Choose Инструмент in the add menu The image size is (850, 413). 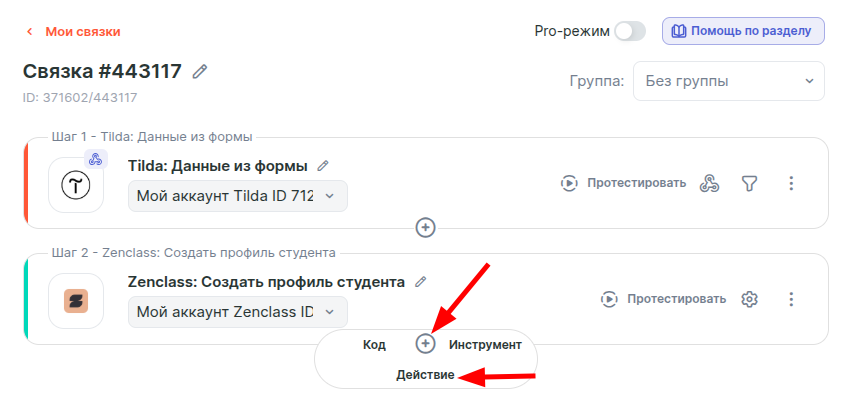pos(485,344)
